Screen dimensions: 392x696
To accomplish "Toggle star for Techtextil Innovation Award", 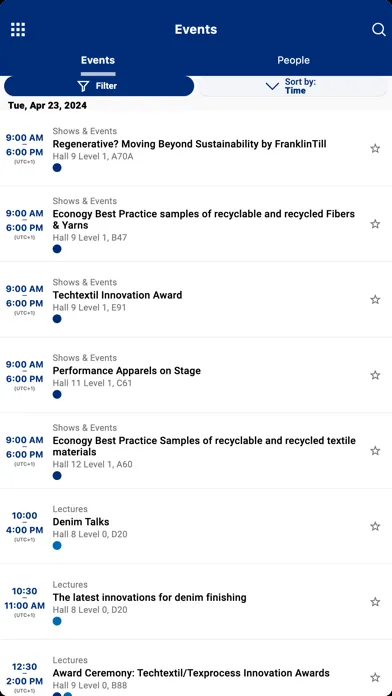I will (375, 300).
